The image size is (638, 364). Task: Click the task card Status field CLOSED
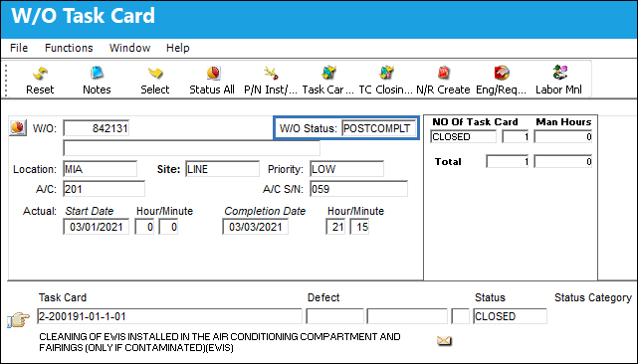pos(510,316)
